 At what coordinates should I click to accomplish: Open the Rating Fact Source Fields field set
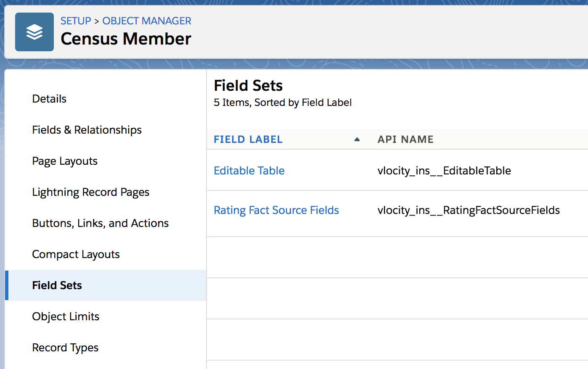pyautogui.click(x=276, y=210)
